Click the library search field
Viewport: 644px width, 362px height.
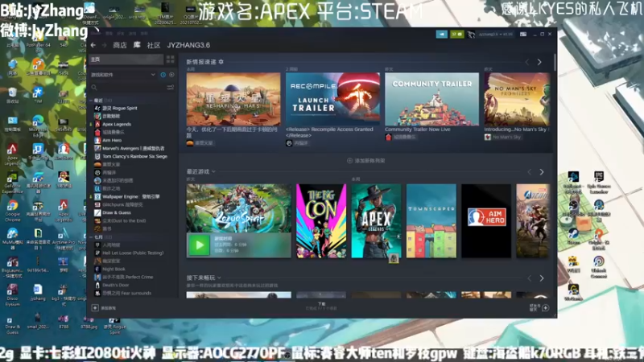coord(128,88)
